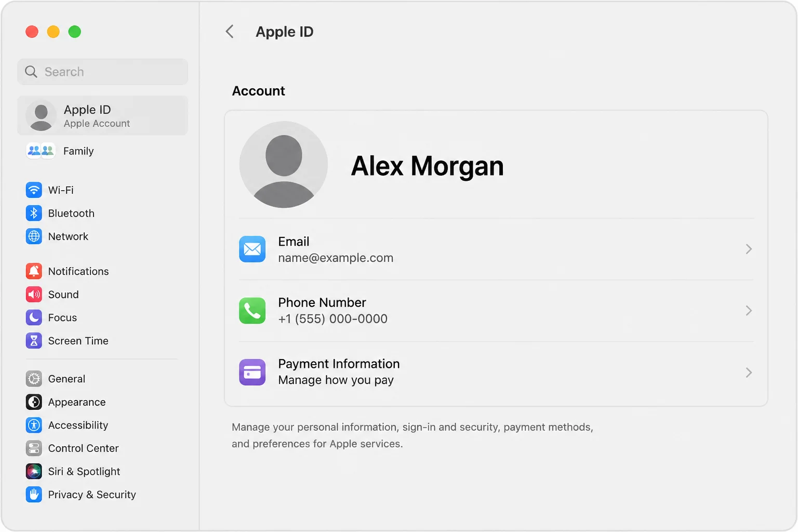Viewport: 798px width, 532px height.
Task: Select Focus label in the sidebar
Action: tap(62, 317)
